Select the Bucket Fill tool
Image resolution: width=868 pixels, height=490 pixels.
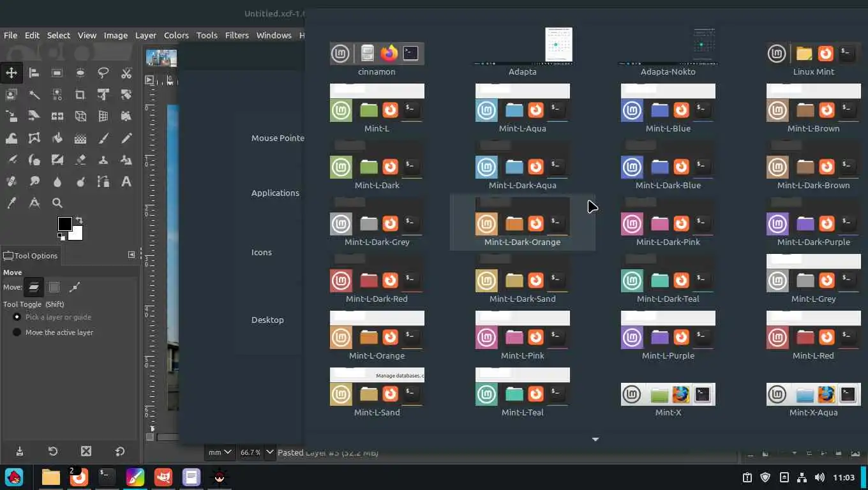point(57,138)
